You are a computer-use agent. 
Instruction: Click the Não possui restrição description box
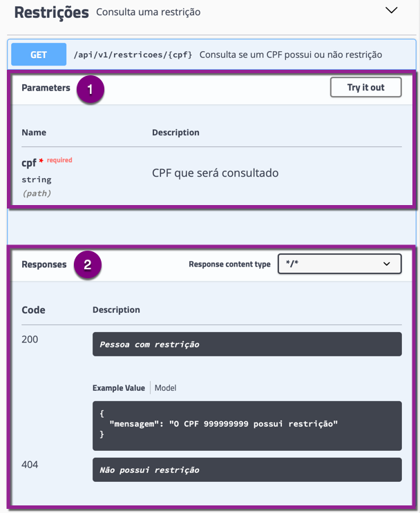tap(247, 470)
